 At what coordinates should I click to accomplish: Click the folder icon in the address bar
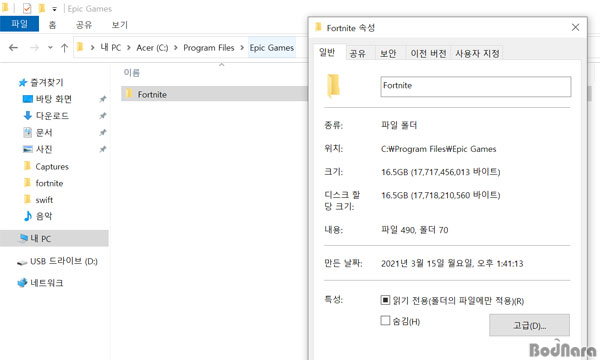pos(80,47)
